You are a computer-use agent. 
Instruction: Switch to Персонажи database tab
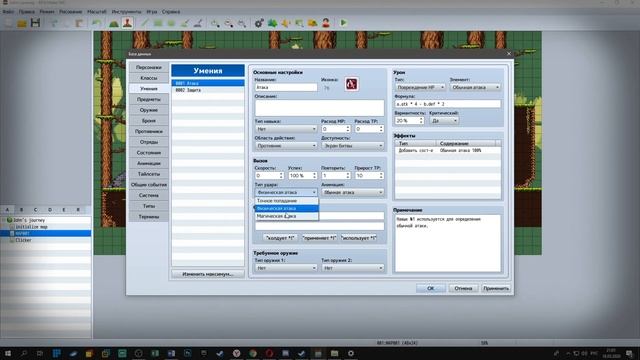coord(149,67)
